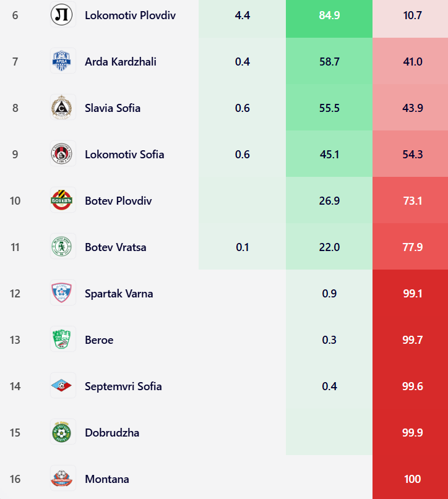Select the Spartak Varna club badge

[63, 293]
